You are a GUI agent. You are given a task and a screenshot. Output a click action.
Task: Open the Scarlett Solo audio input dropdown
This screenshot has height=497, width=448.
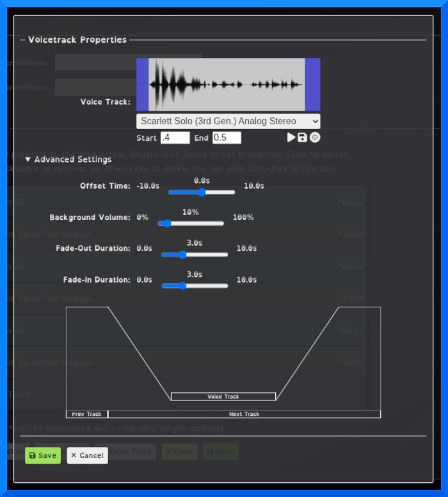(228, 122)
